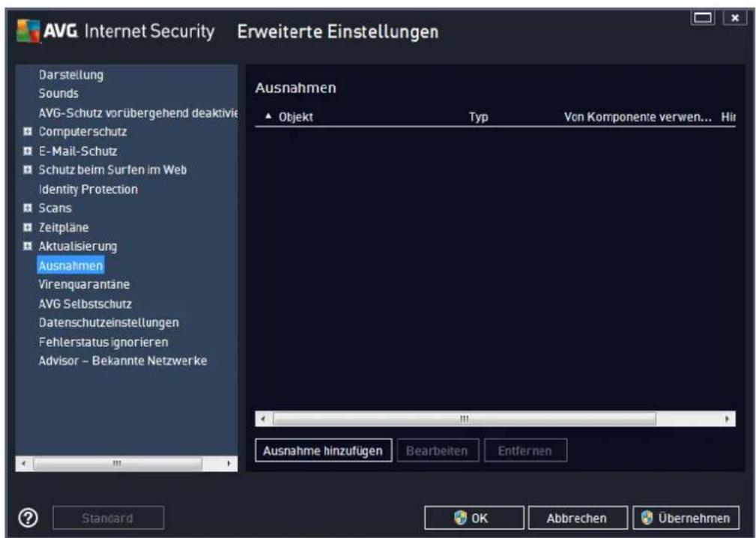Click the E-Mail-Schutz label

pos(78,151)
